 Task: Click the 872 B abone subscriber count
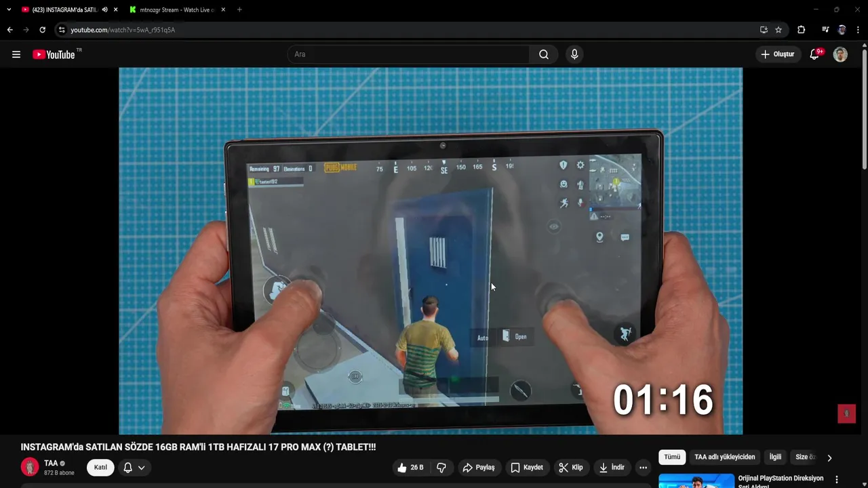coord(59,473)
